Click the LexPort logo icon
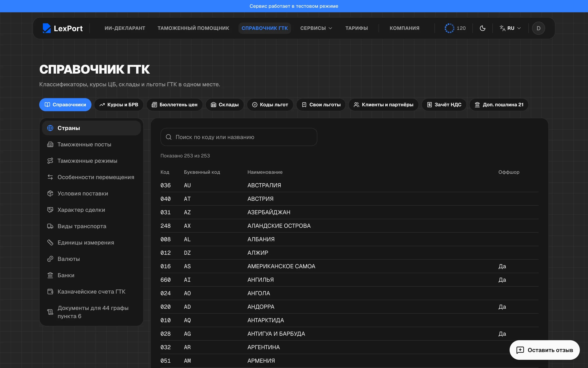588x368 pixels. (x=46, y=28)
